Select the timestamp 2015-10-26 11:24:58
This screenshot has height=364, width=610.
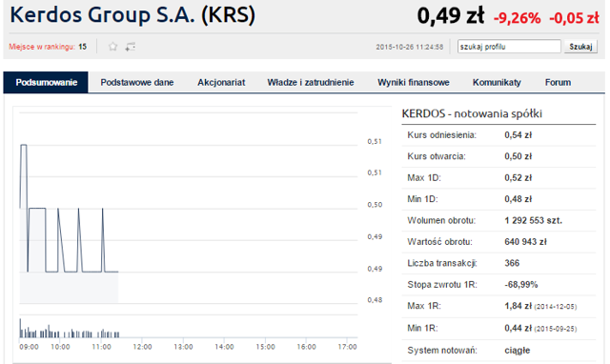point(409,47)
